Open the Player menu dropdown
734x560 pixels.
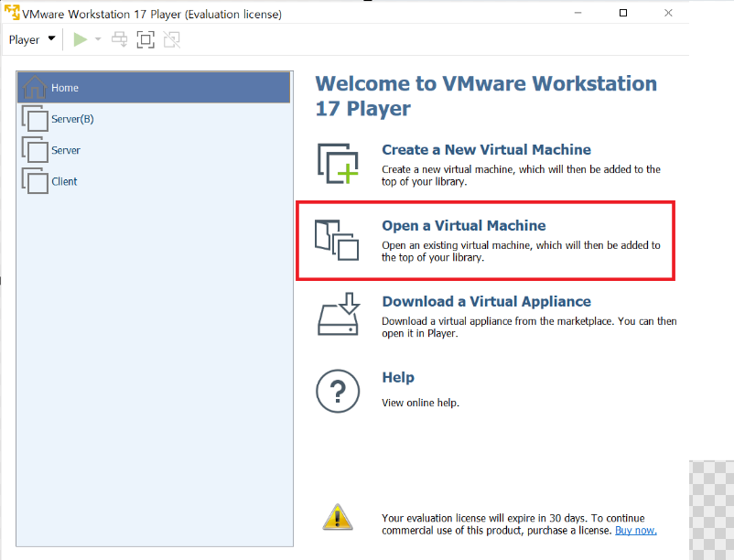pos(32,39)
